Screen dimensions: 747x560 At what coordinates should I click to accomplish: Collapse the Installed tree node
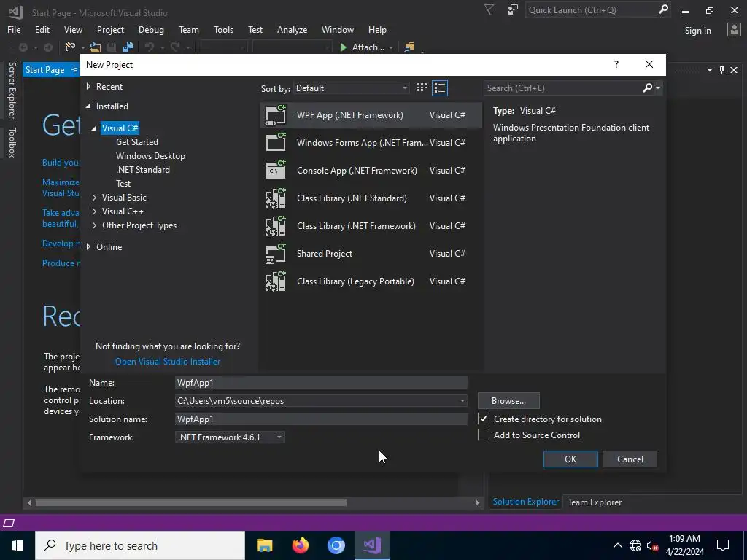click(88, 106)
